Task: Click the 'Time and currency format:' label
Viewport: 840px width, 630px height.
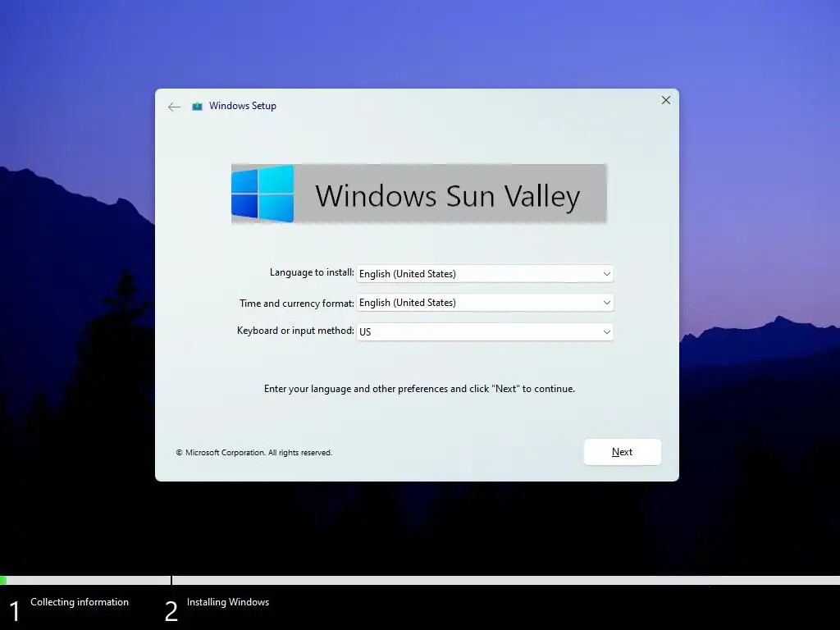Action: click(x=297, y=304)
